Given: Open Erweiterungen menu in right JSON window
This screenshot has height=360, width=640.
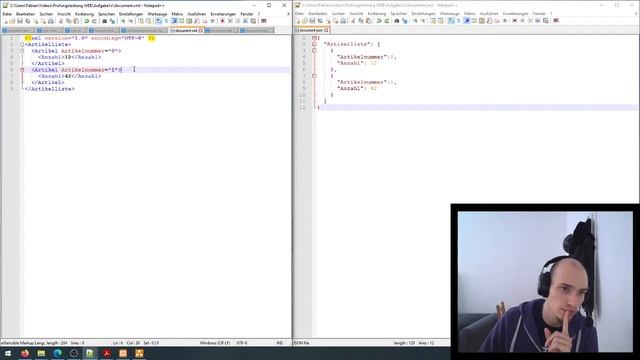Looking at the screenshot, I should [x=516, y=14].
